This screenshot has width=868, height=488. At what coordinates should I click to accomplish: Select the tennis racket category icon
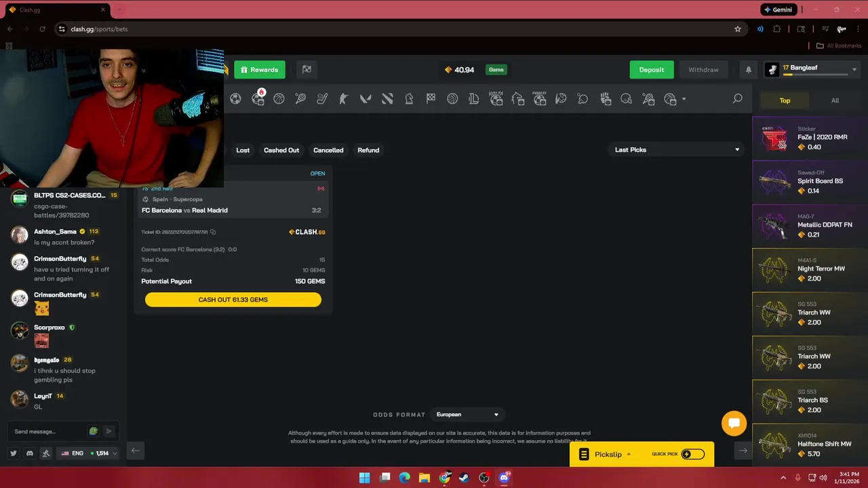tap(300, 99)
